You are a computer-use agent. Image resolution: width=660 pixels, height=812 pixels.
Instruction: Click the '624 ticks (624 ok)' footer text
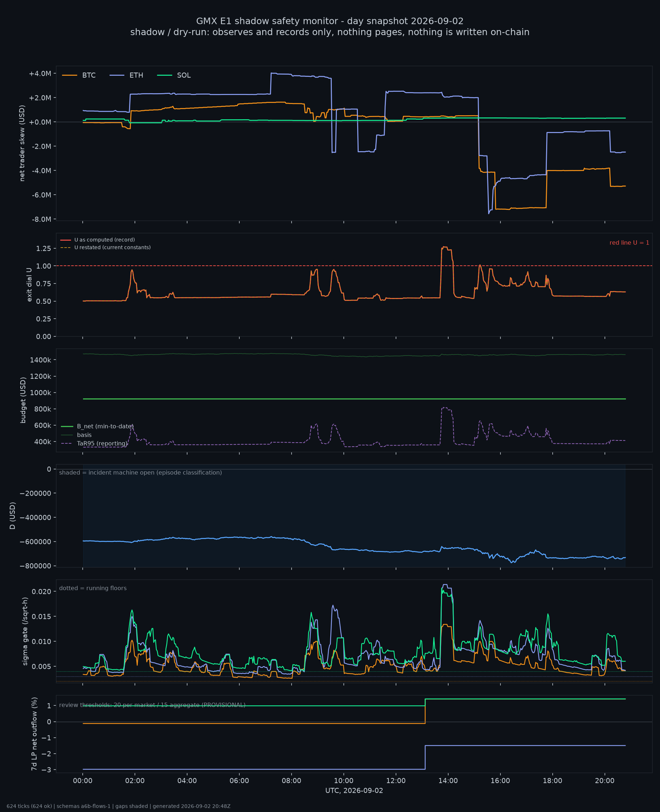[29, 806]
